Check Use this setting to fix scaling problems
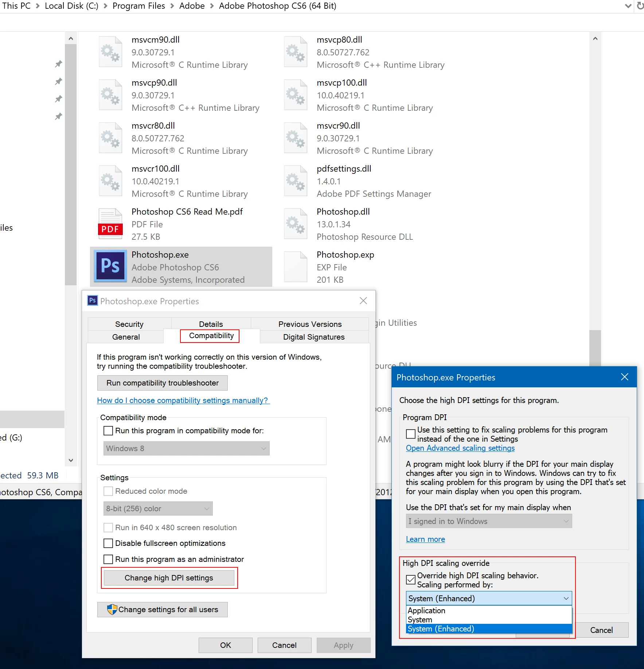644x669 pixels. (x=411, y=434)
